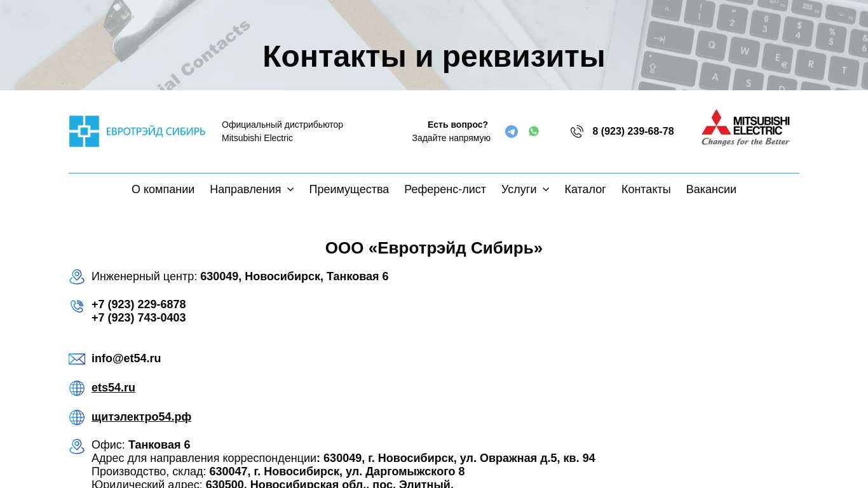Screen dimensions: 868x488
Task: Expand the Услуги dropdown menu
Action: pos(519,189)
